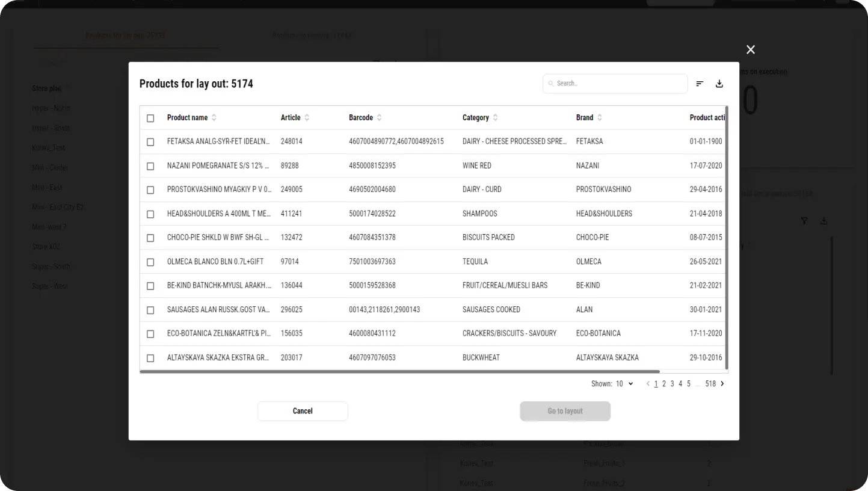Sort by Article column arrows

pos(307,118)
